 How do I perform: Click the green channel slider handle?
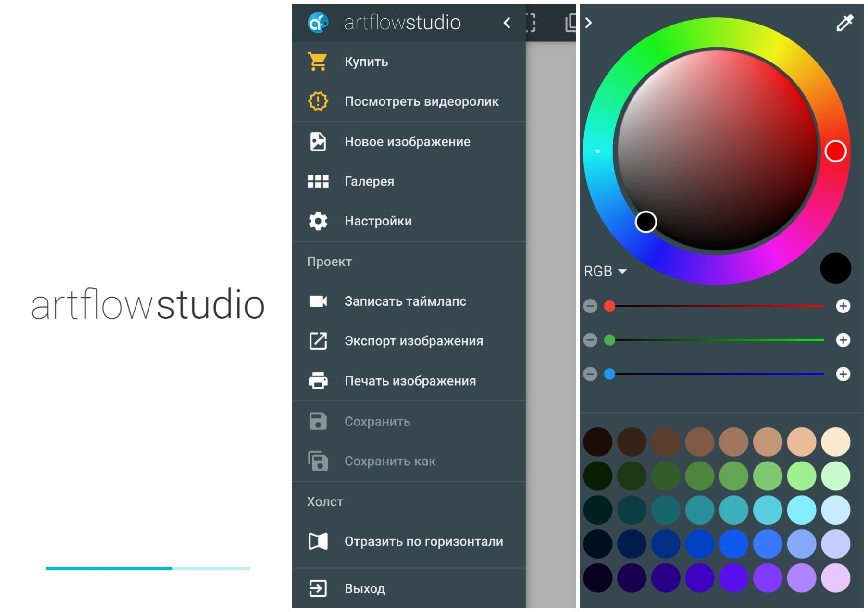coord(609,340)
